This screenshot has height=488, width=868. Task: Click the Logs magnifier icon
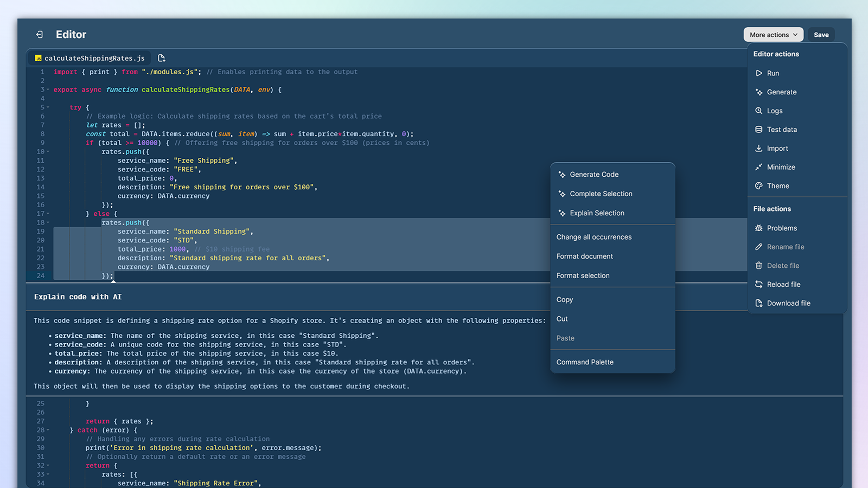tap(759, 111)
